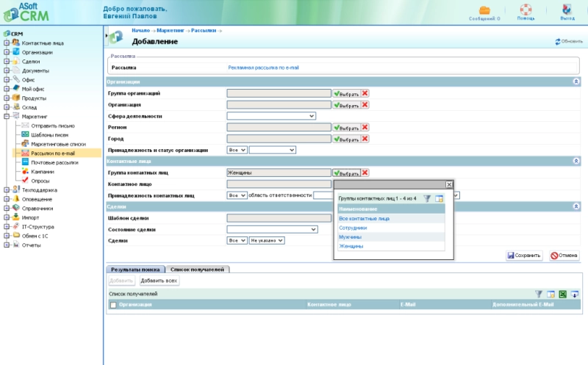Image resolution: width=588 pixels, height=365 pixels.
Task: Open the Сфера деятельности dropdown
Action: point(270,116)
